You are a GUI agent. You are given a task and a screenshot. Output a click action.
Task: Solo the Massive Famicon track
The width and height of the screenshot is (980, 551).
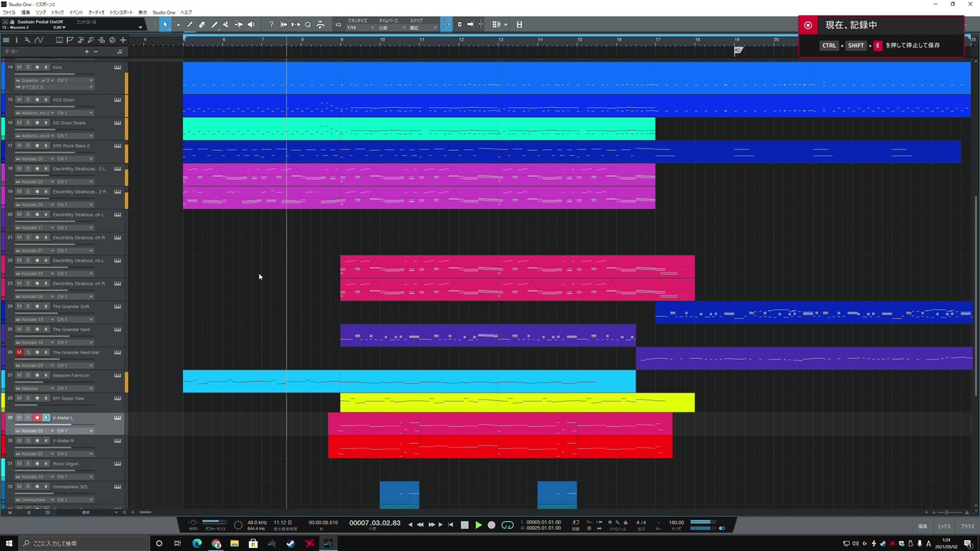click(x=28, y=375)
